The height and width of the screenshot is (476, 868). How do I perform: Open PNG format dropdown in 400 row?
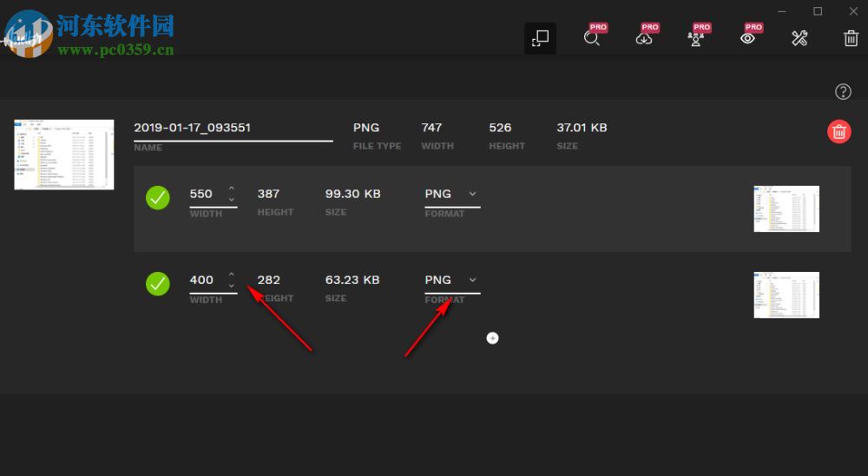tap(452, 281)
